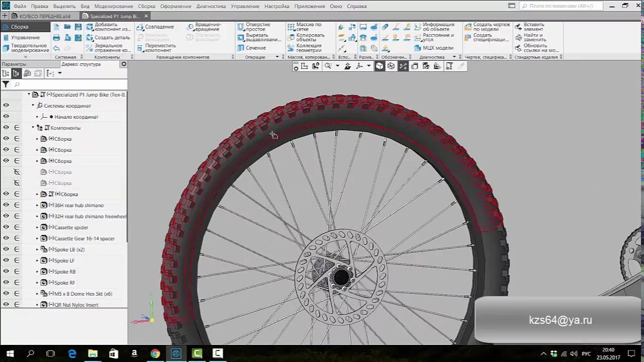Viewport: 644px width, 362px height.
Task: Open the Диагностика panel dropdown arrow
Action: pos(454,57)
